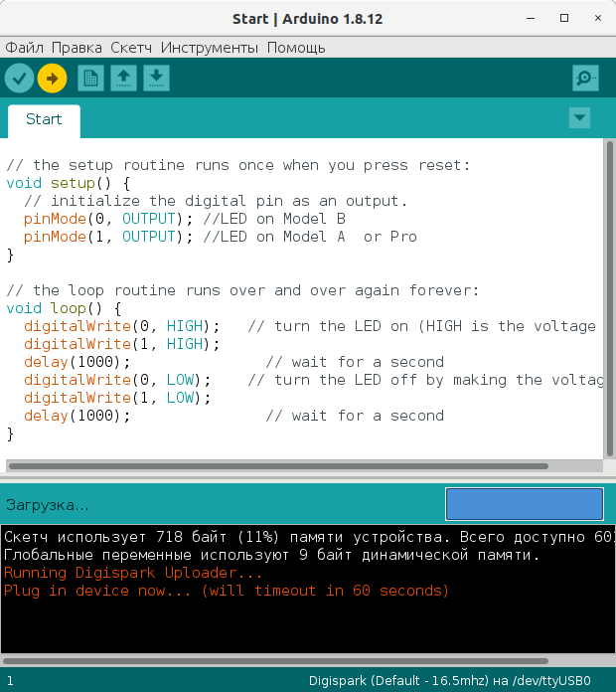Click the Verify checkmark icon
This screenshot has height=692, width=616.
click(x=20, y=79)
